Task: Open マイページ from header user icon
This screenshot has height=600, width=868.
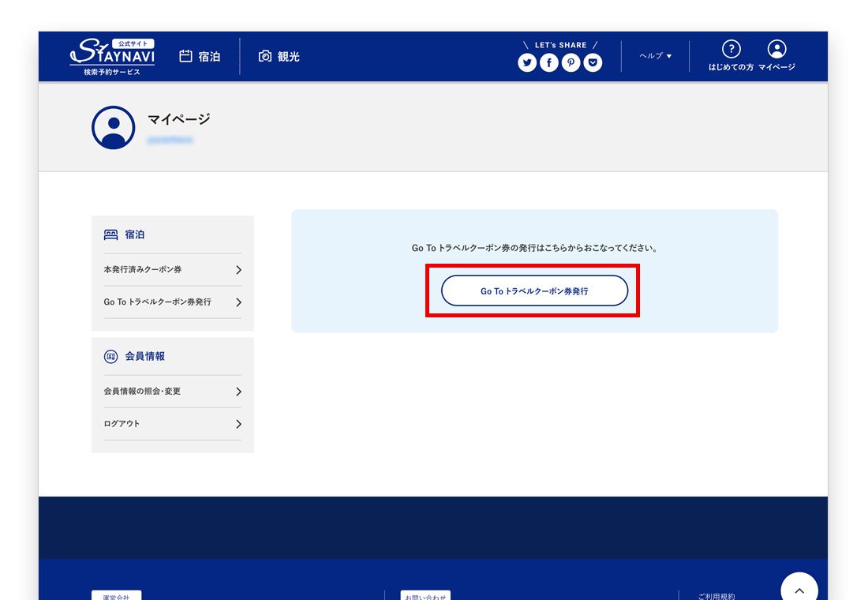Action: (x=776, y=50)
